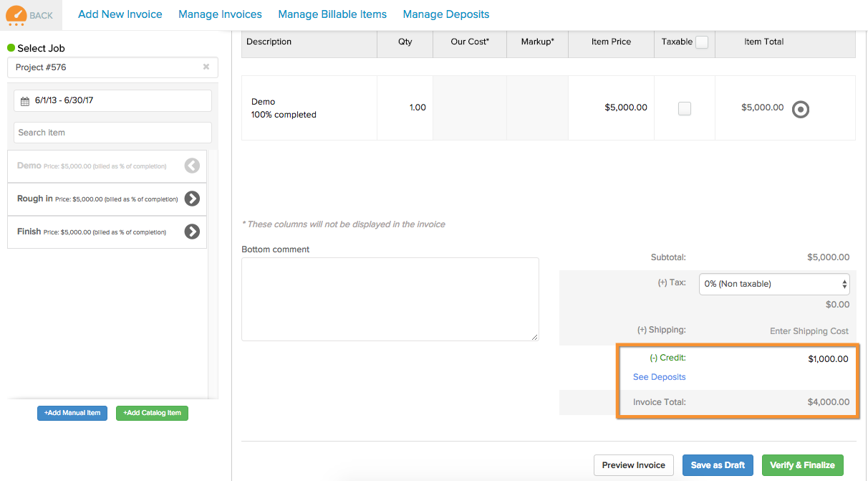Screen dimensions: 868x481
Task: Click the Invoice Total $4,000.00 value
Action: click(x=829, y=402)
